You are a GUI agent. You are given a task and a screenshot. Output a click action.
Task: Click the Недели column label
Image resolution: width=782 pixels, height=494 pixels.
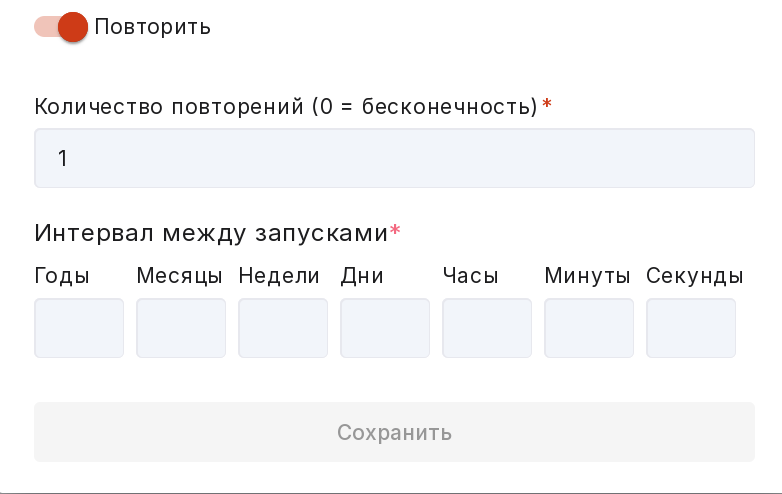279,276
